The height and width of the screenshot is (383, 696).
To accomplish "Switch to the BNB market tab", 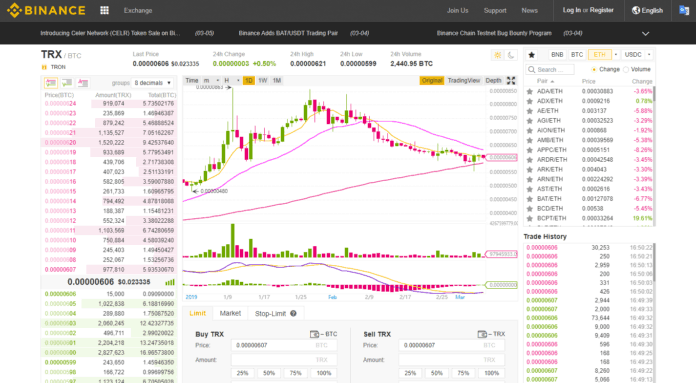I will (557, 55).
